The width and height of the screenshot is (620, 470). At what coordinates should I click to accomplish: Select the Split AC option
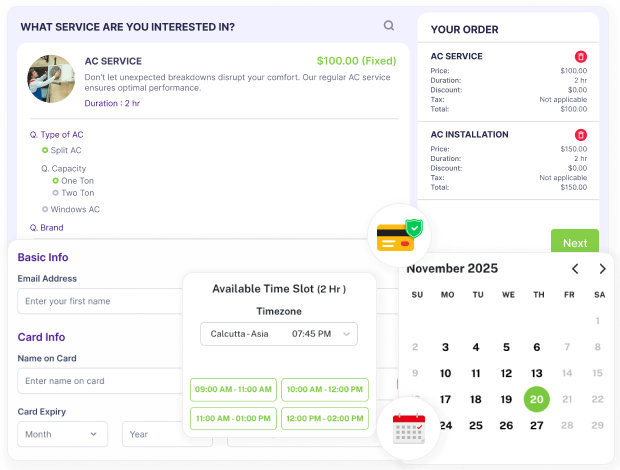(62, 150)
